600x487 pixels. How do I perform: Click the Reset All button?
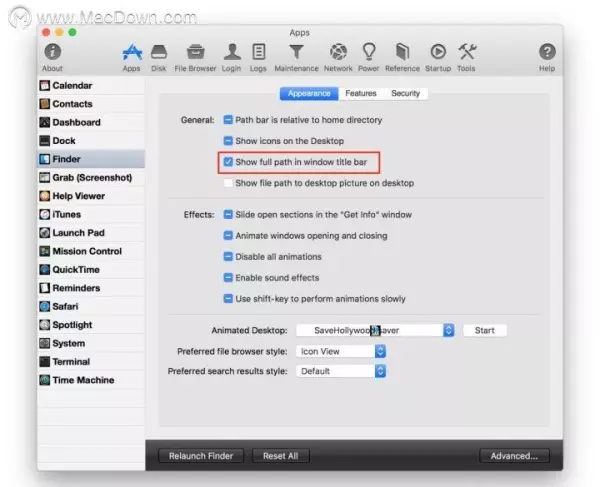click(x=280, y=456)
